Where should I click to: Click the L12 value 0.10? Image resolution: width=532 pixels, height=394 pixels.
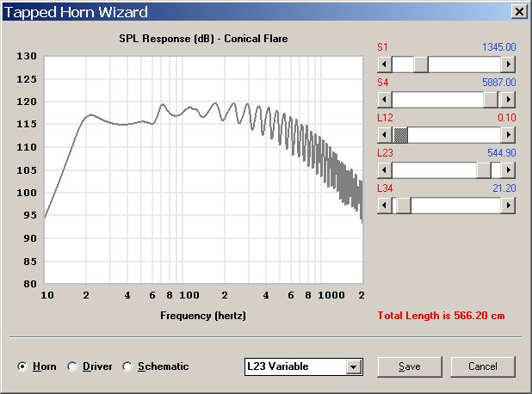coord(506,118)
